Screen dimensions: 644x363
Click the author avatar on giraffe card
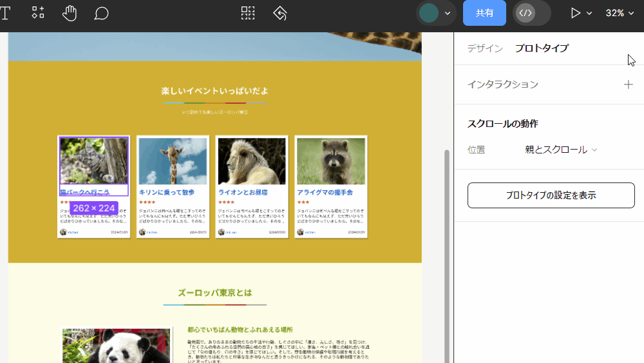coord(142,232)
